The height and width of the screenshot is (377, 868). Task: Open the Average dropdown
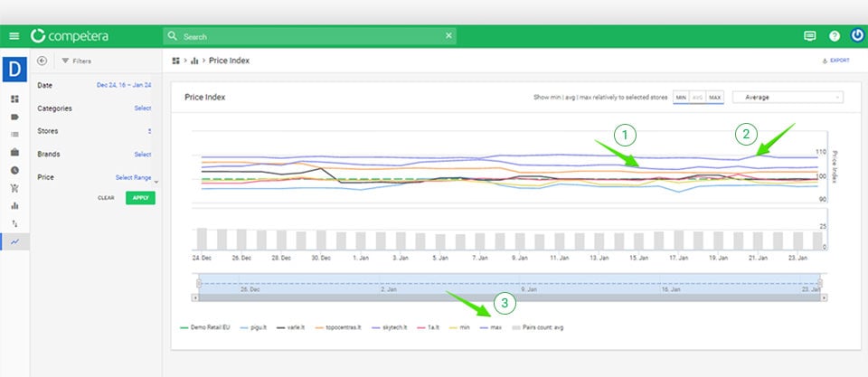point(787,97)
